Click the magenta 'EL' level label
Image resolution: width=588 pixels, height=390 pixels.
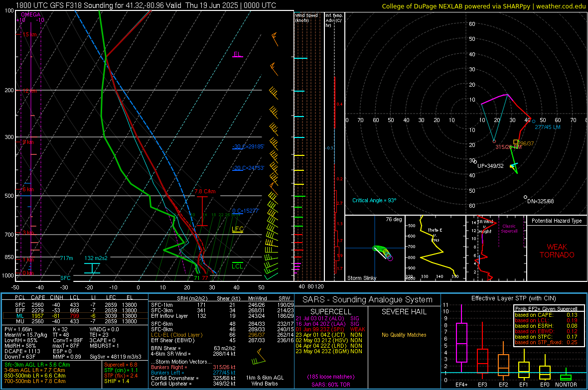pos(237,54)
